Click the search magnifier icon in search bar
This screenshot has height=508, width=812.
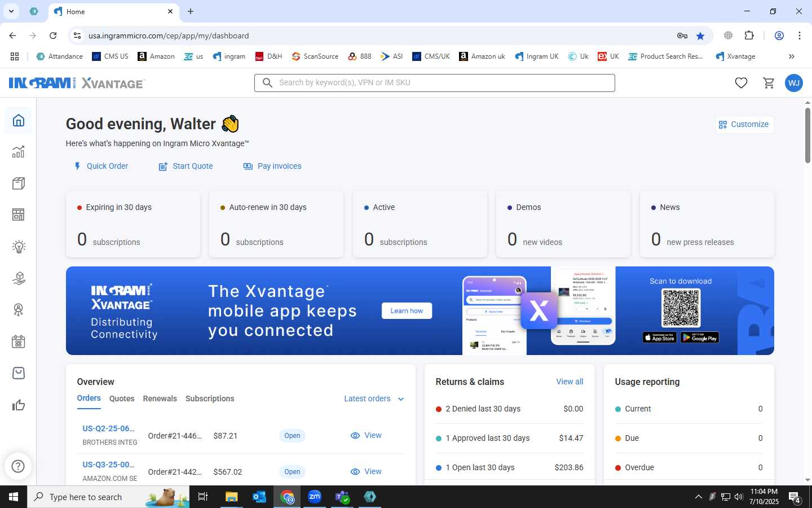click(267, 83)
